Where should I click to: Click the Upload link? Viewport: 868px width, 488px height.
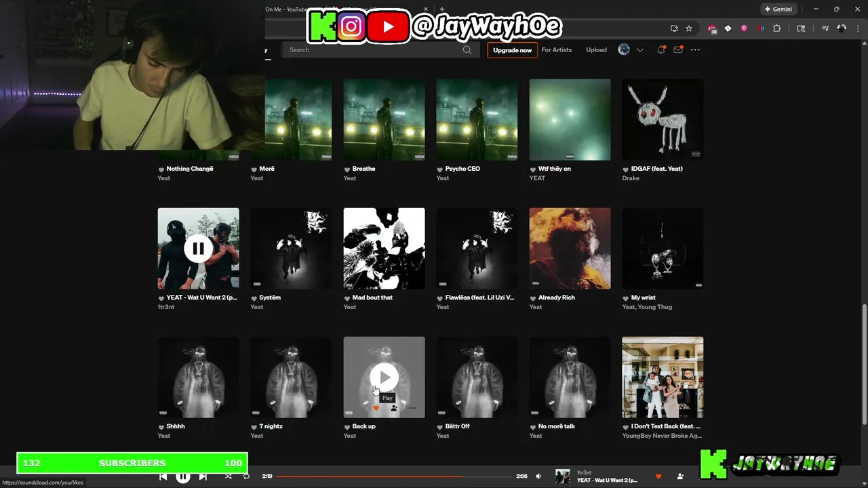pyautogui.click(x=597, y=50)
